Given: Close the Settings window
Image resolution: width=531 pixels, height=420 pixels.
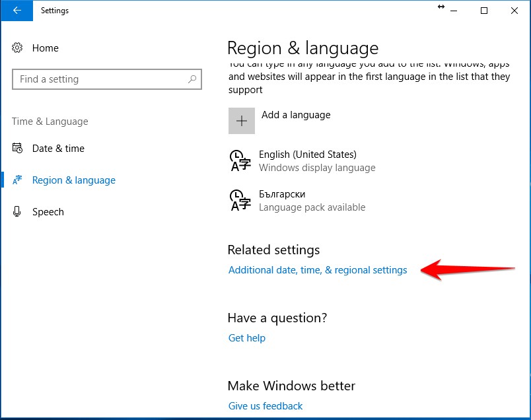Looking at the screenshot, I should pos(514,11).
